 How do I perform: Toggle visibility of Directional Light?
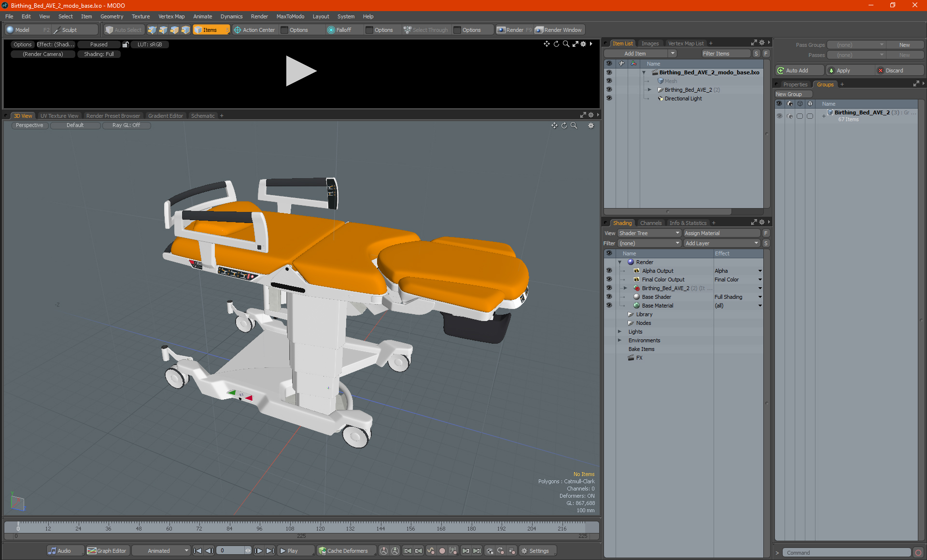click(x=607, y=98)
